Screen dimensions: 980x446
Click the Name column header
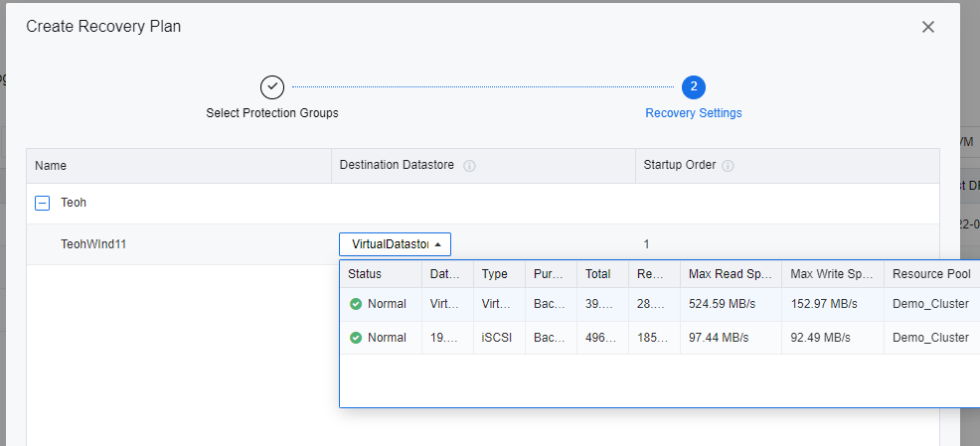pos(51,166)
